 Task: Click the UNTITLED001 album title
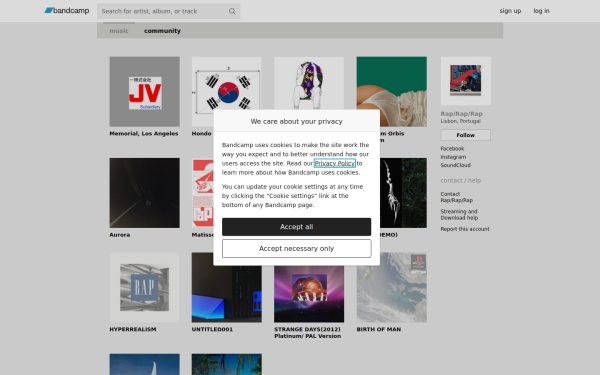(x=212, y=329)
